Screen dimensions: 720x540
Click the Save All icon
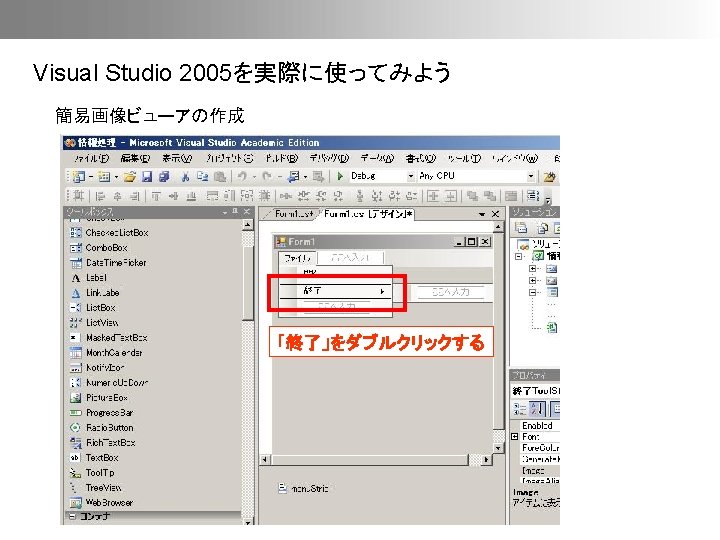[164, 176]
